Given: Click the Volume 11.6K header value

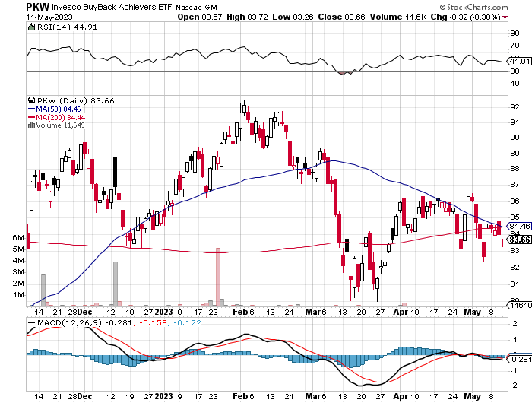Looking at the screenshot, I should click(x=398, y=17).
